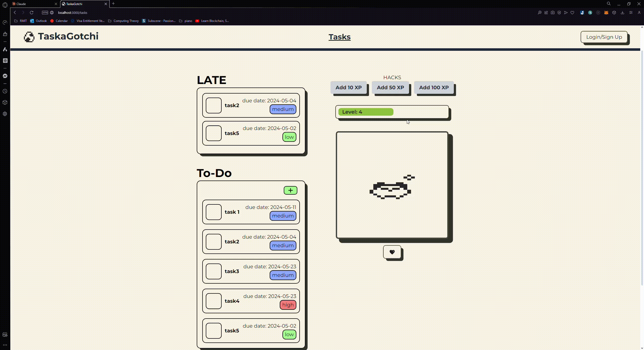Click the TaskaGotchi logo icon

click(x=29, y=37)
